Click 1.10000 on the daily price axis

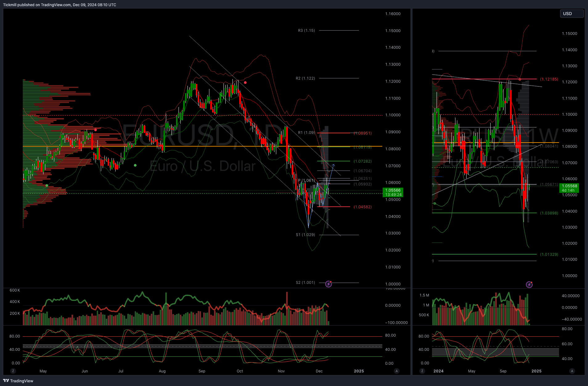[393, 115]
